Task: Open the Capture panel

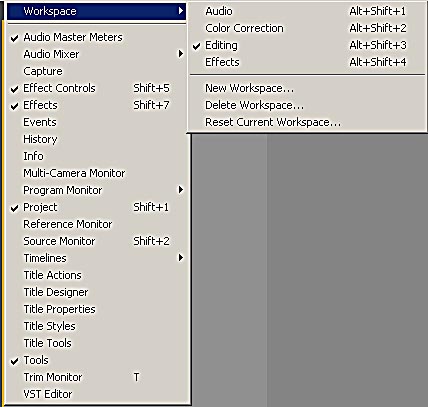Action: pos(97,71)
